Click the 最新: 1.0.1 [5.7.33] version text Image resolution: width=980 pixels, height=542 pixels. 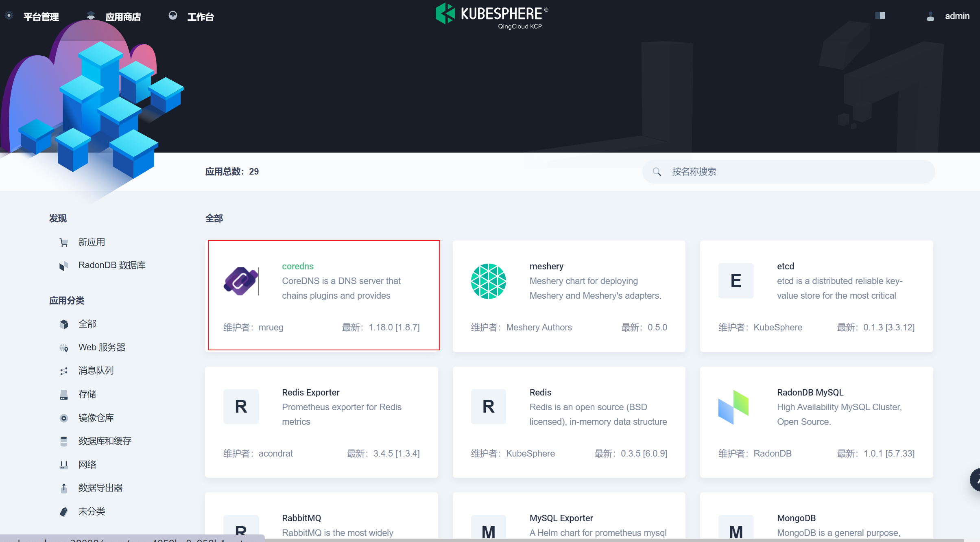(875, 453)
